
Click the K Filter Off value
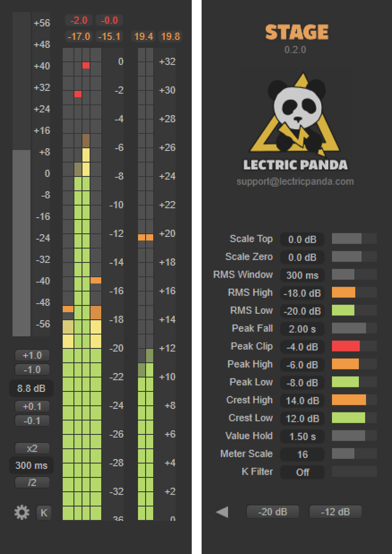coord(302,472)
